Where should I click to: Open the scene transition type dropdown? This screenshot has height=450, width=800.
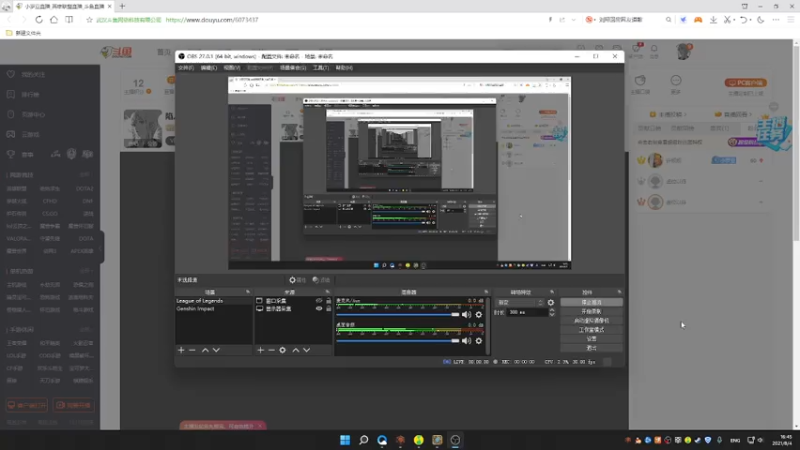[520, 303]
